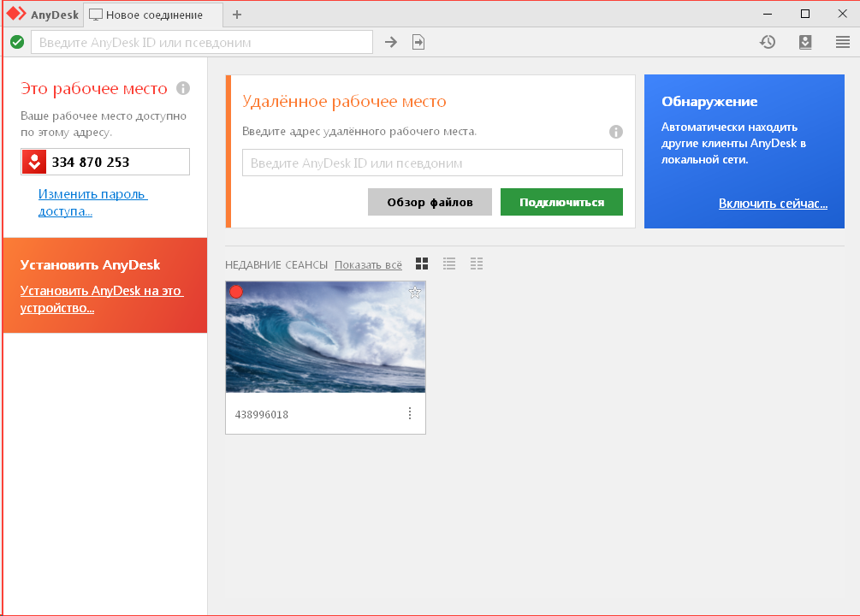
Task: Click Включить сейчас discovery link
Action: (x=773, y=204)
